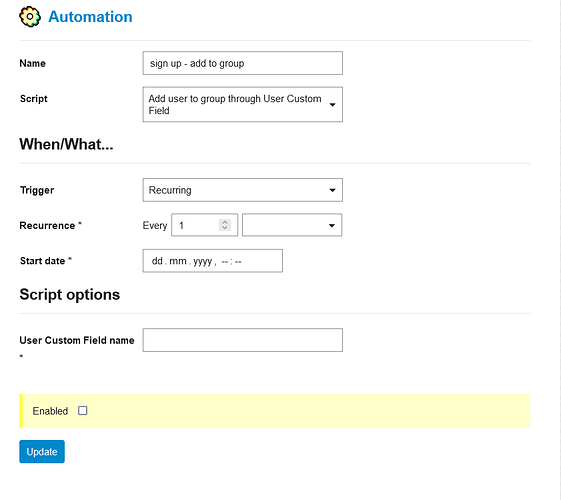Click the 'Script options' section heading
Screen dimensions: 561x500
tap(70, 294)
